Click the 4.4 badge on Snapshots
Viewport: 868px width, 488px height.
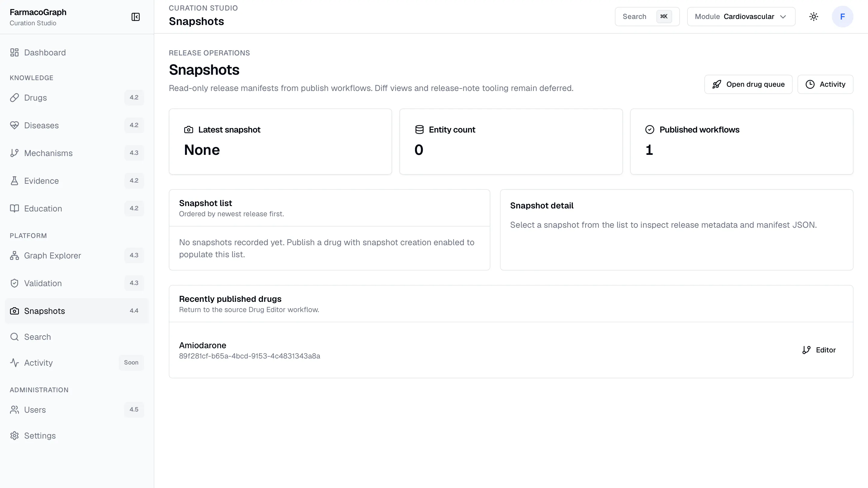coord(134,311)
